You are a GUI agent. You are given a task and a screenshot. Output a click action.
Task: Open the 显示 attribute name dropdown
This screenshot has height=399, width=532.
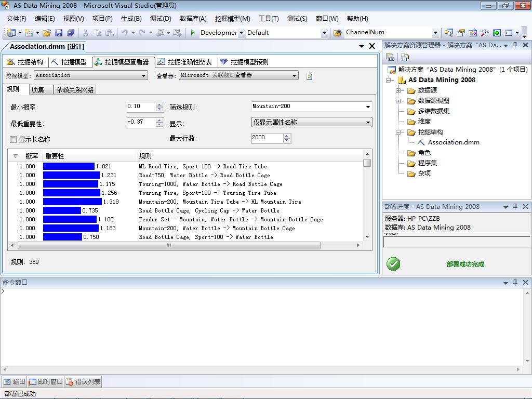coord(368,122)
